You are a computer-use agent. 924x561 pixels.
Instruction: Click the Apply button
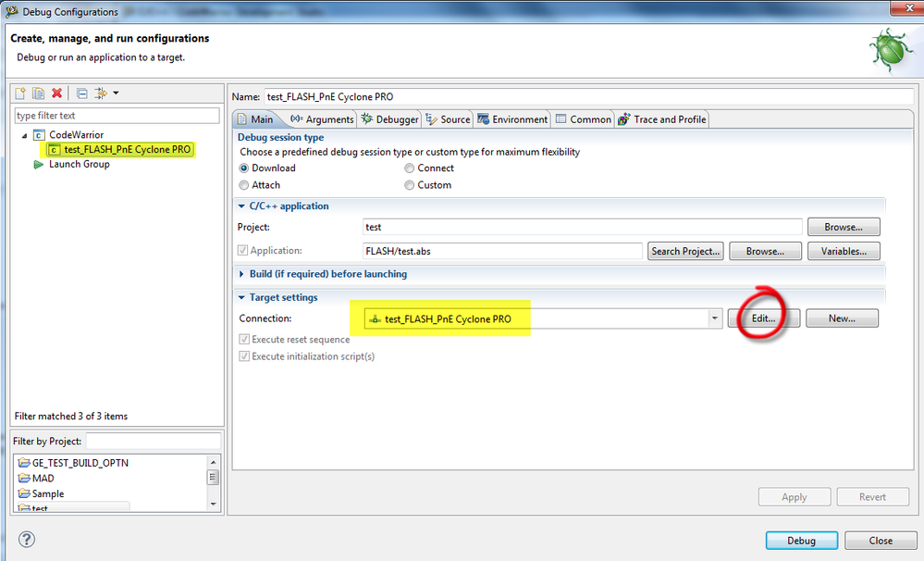[795, 497]
